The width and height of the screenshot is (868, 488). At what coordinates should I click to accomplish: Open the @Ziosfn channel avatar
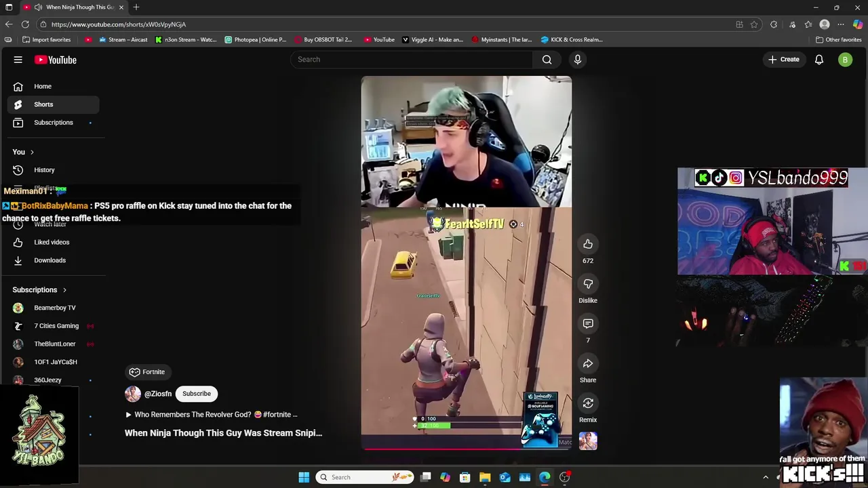pyautogui.click(x=133, y=394)
